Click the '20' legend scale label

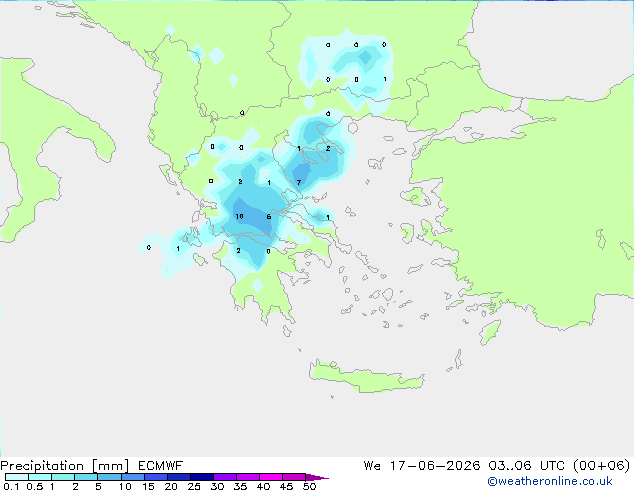coord(171,486)
